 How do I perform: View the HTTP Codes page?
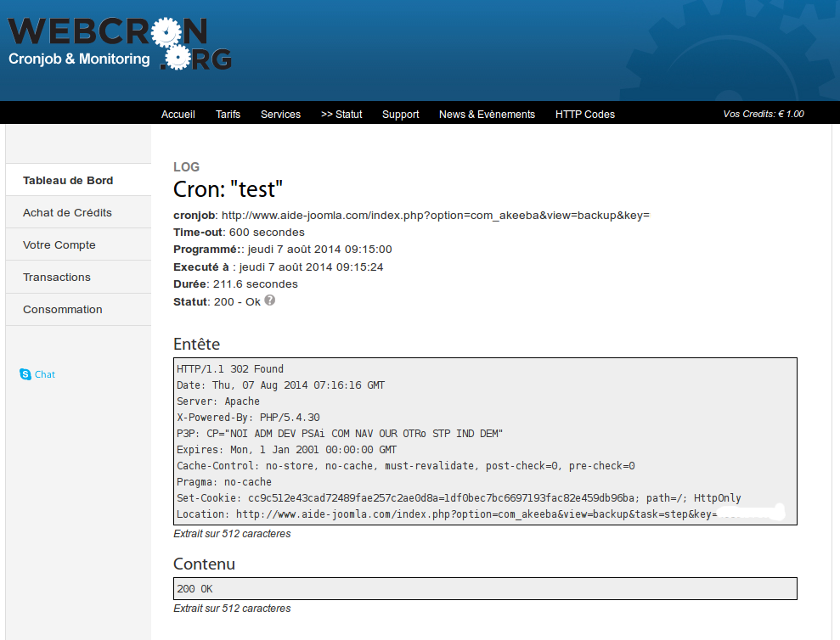(x=585, y=115)
